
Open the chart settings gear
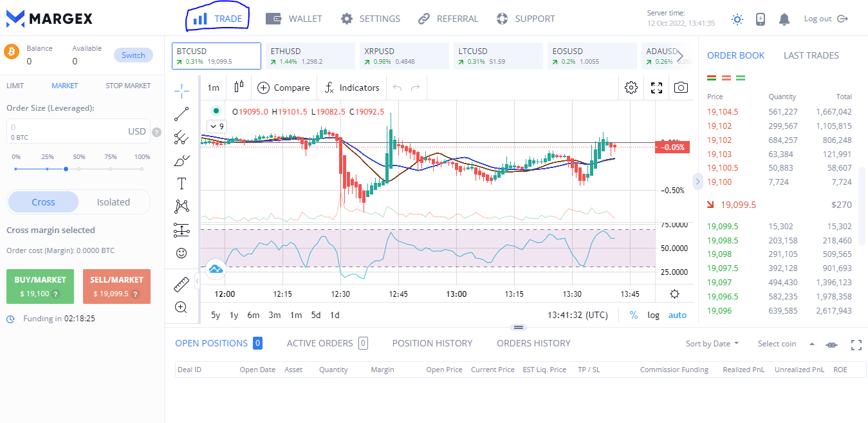(631, 88)
